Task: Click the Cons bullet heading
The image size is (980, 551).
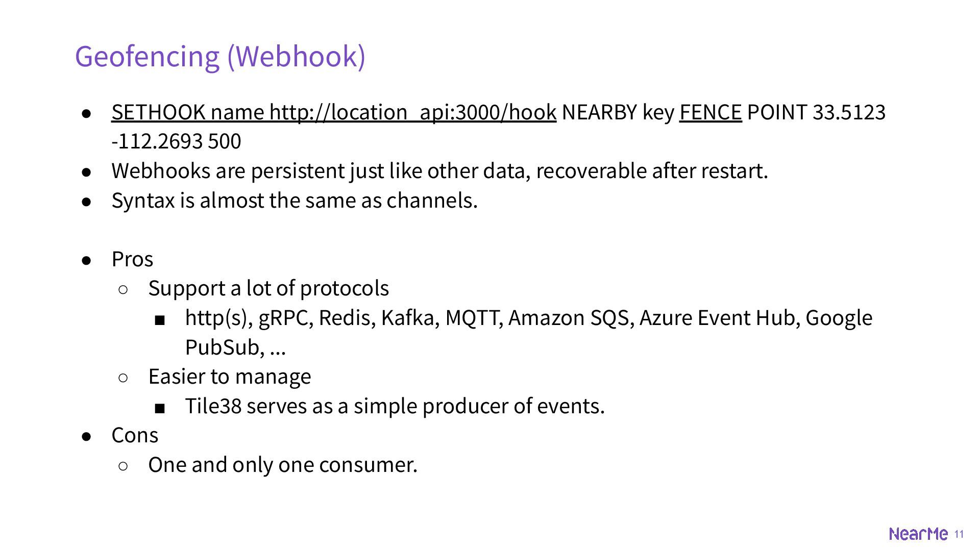Action: pos(135,435)
